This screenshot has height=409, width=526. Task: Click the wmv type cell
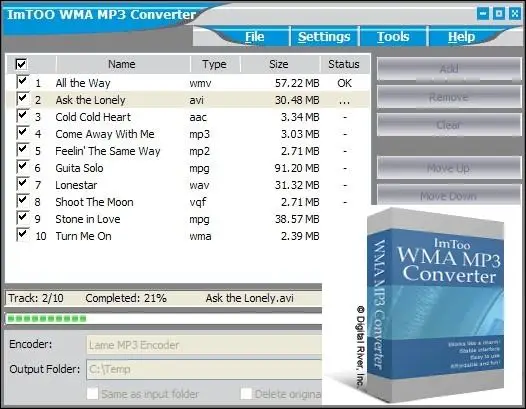[200, 83]
